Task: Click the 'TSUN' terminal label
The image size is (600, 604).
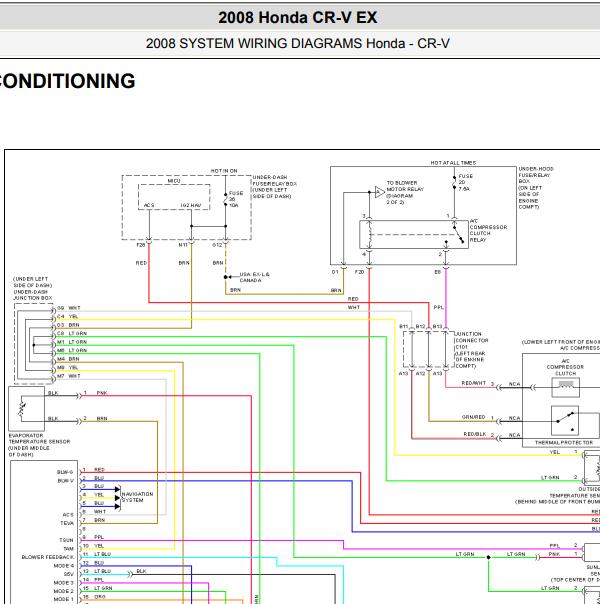Action: click(x=66, y=540)
